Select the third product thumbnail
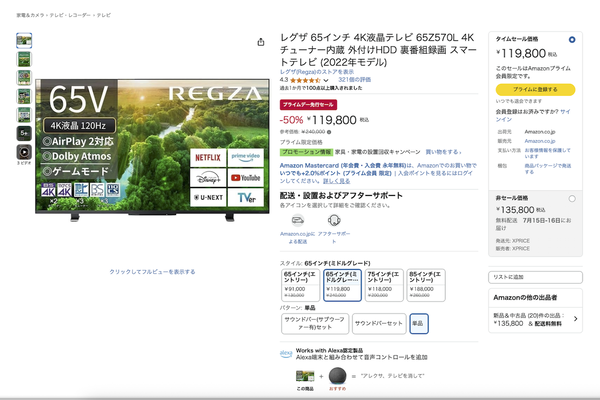This screenshot has height=400, width=600. click(24, 78)
